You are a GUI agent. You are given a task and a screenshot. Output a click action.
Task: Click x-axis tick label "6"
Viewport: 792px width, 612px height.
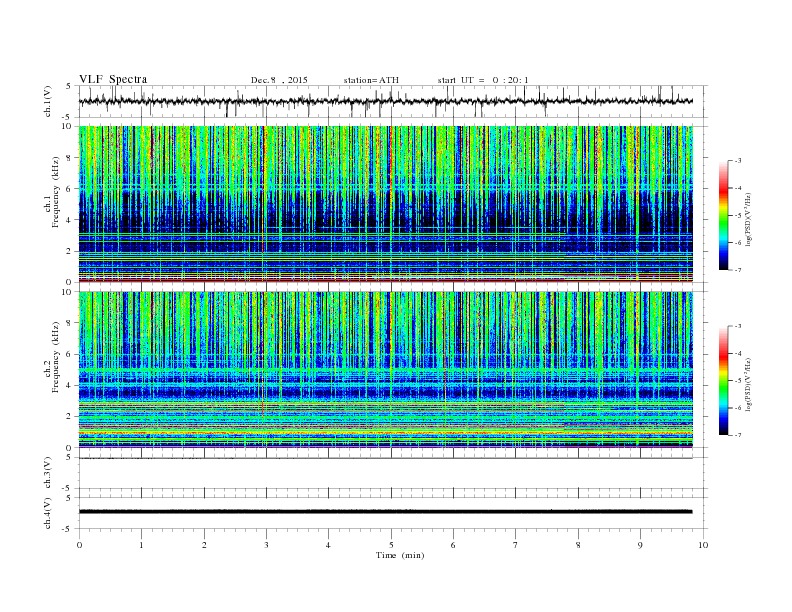[x=453, y=545]
